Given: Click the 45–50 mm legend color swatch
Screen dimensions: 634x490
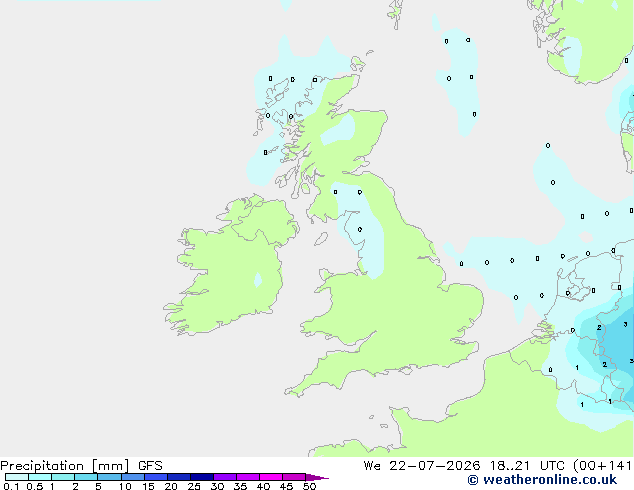Looking at the screenshot, I should 294,477.
